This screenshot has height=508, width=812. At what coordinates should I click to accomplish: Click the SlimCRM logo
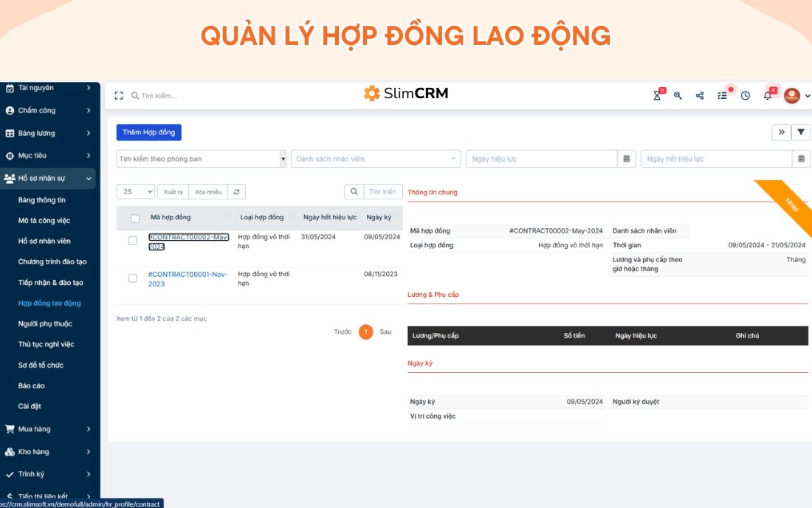405,93
